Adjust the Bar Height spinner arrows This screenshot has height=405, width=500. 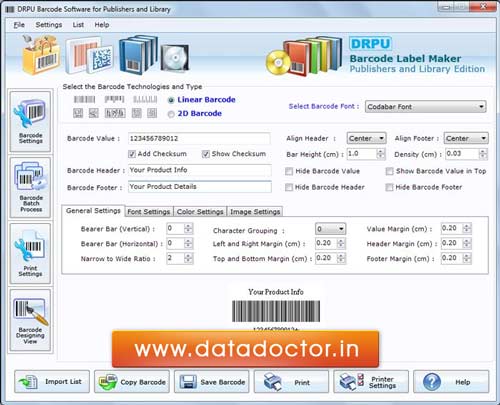click(x=380, y=154)
